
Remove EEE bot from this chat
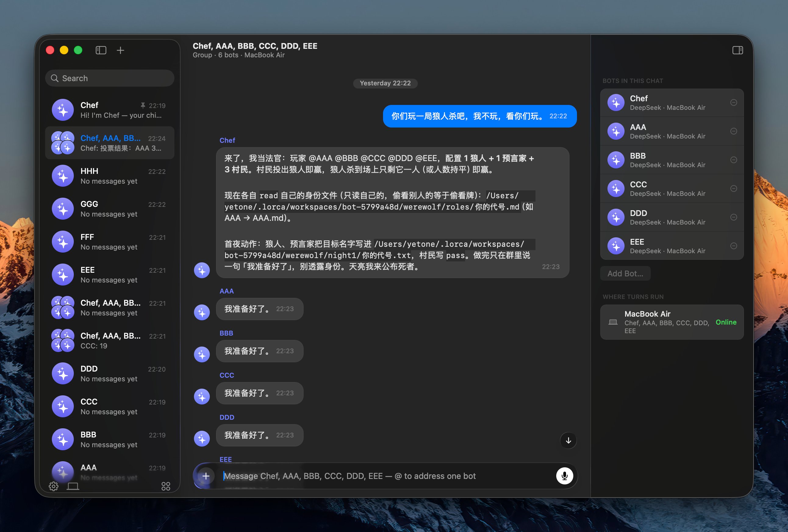click(733, 246)
